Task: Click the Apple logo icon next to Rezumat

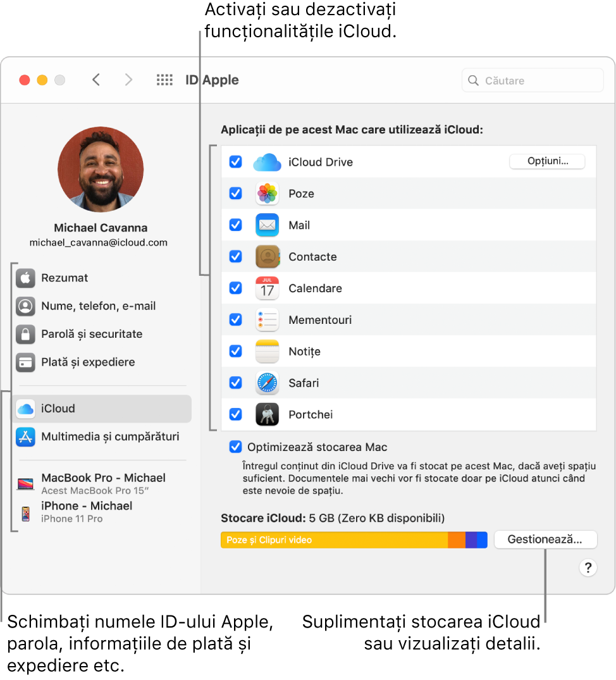Action: (x=25, y=278)
